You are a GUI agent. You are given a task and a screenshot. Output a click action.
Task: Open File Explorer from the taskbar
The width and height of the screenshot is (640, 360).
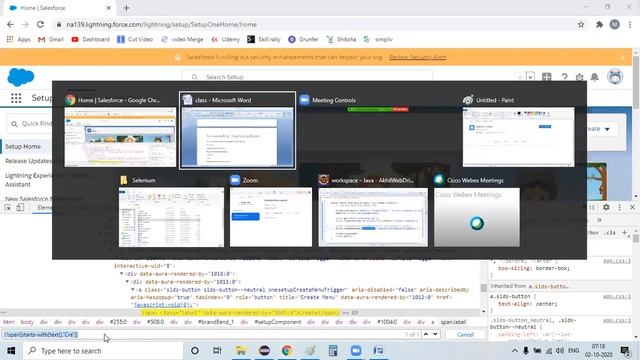click(x=241, y=351)
